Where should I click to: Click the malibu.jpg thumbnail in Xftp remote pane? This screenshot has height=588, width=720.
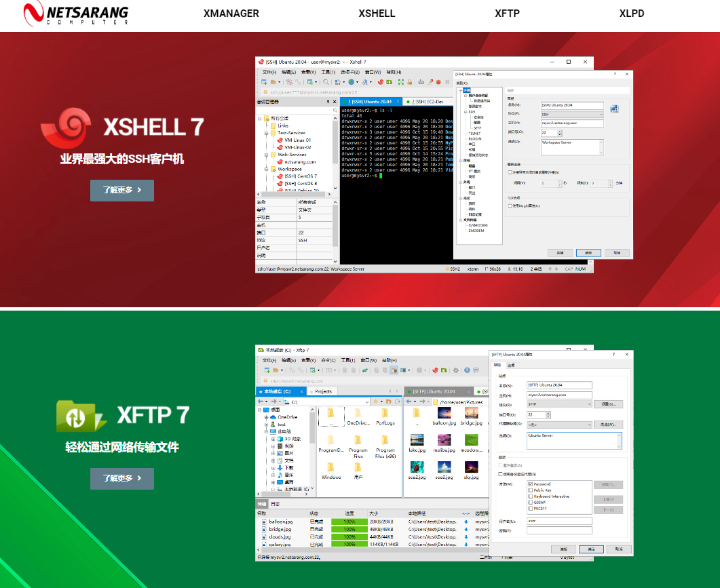(x=444, y=439)
